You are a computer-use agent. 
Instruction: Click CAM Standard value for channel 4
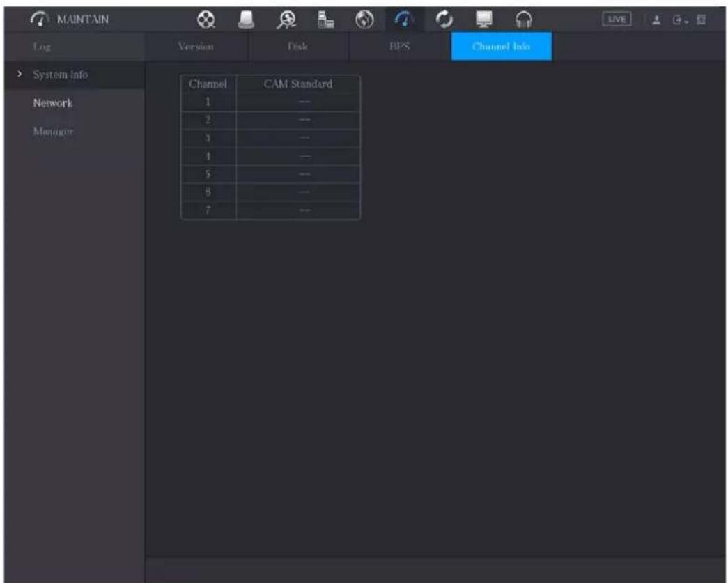298,156
